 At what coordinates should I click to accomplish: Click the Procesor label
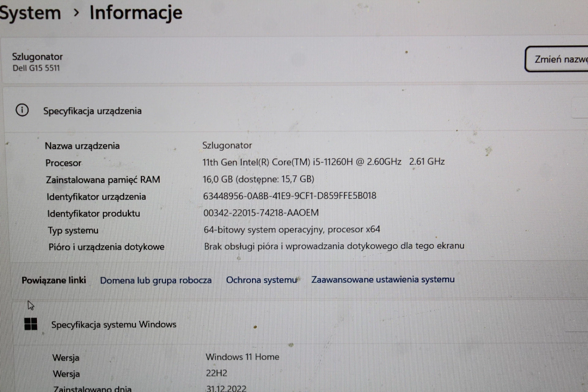[x=63, y=163]
